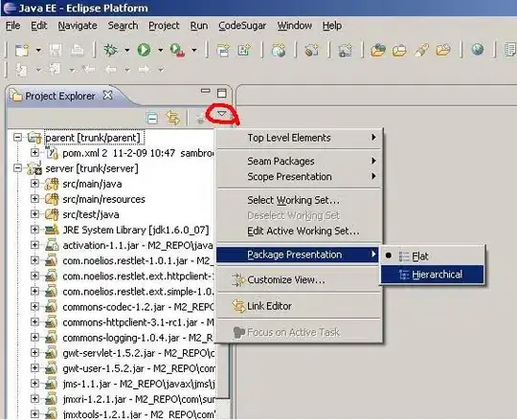
Task: Click the New wizard toolbar icon
Action: [22, 50]
